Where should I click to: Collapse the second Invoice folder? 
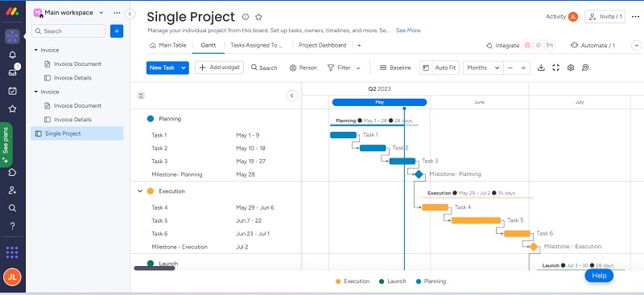click(36, 92)
